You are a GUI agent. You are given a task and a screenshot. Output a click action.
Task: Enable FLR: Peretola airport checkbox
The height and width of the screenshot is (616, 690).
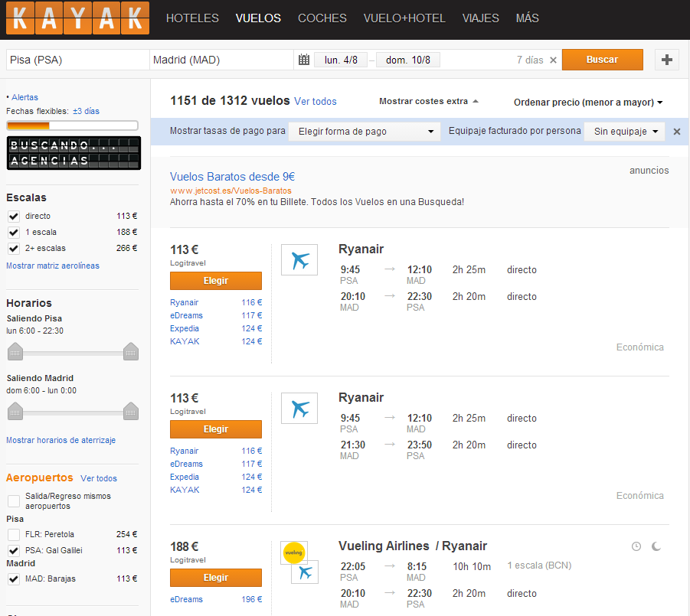click(13, 535)
